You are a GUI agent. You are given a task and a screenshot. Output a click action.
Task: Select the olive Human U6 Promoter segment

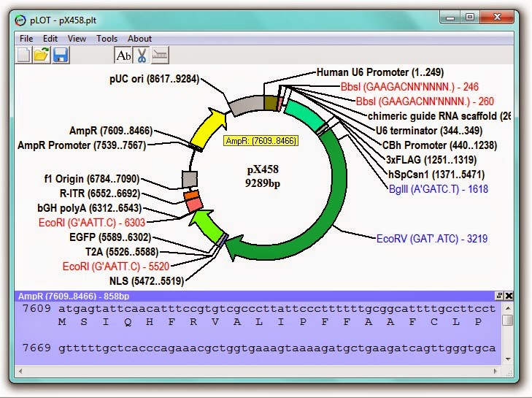271,103
